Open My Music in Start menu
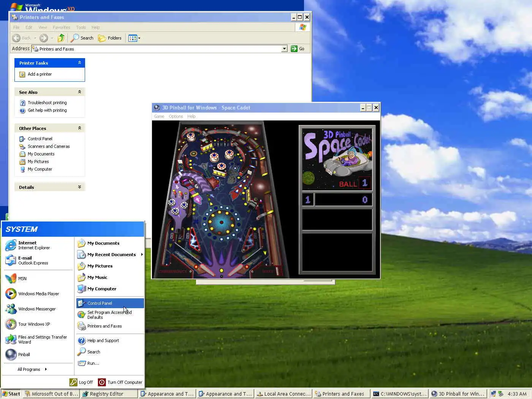 pyautogui.click(x=110, y=277)
